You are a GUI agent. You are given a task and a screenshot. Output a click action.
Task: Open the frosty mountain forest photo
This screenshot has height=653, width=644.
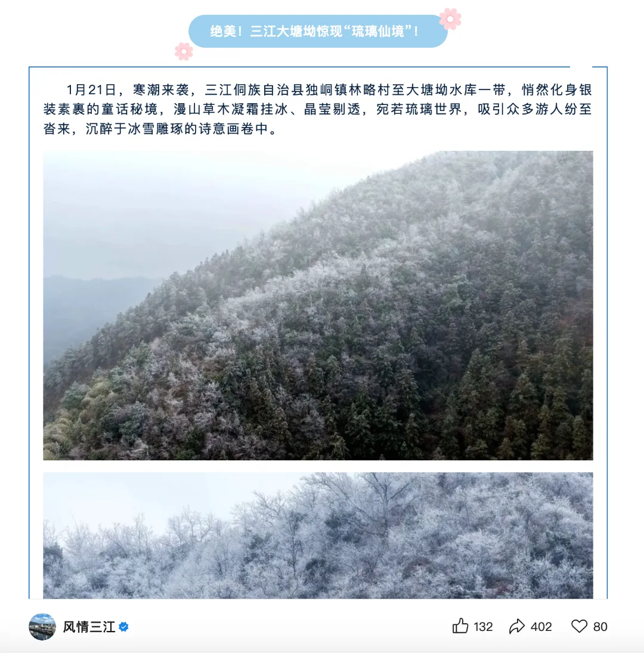click(x=318, y=305)
